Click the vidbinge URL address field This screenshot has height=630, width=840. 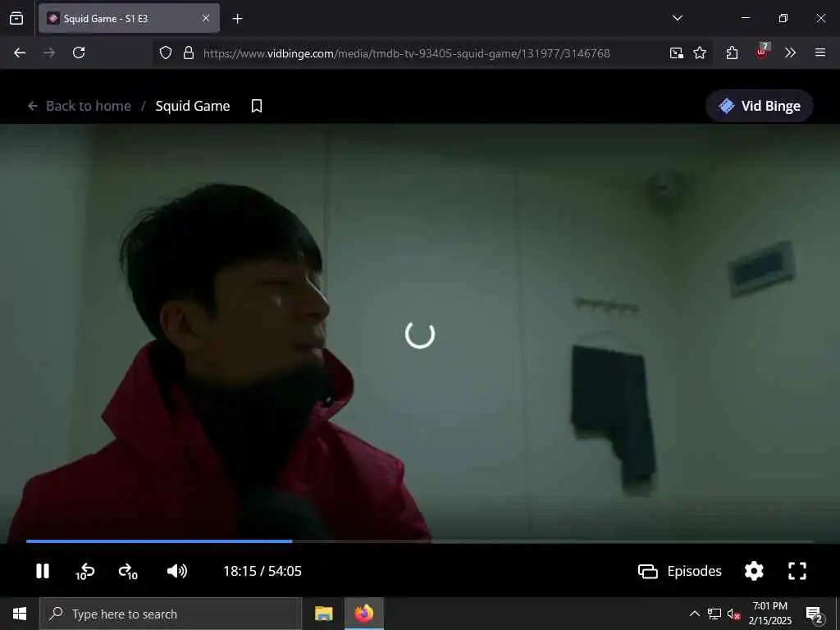[x=407, y=53]
